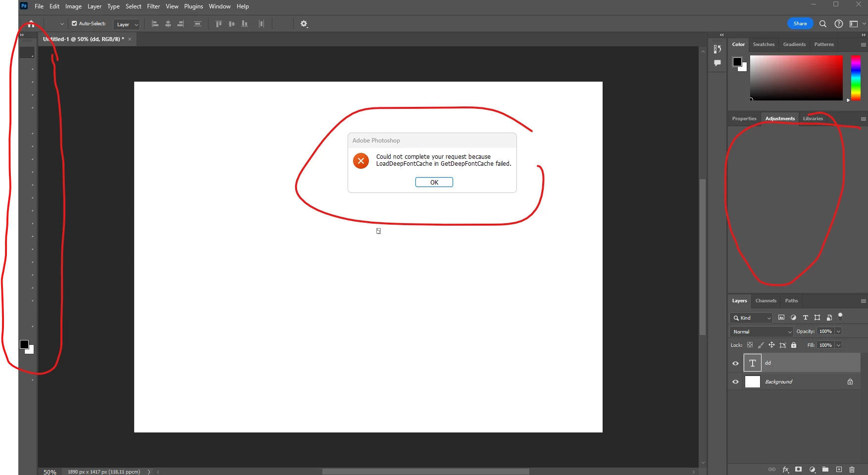Toggle adjustment layer filter
The width and height of the screenshot is (868, 475).
[x=793, y=318]
